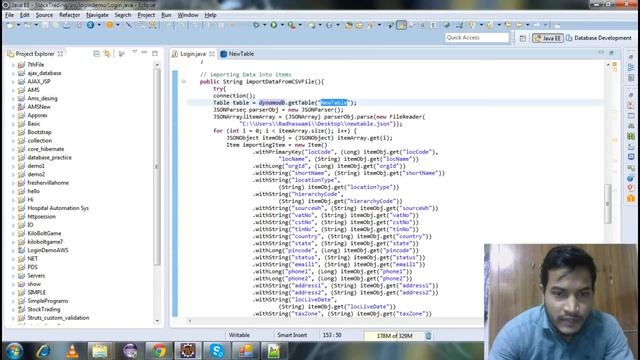
Task: Click the Open Perspective icon
Action: point(523,38)
